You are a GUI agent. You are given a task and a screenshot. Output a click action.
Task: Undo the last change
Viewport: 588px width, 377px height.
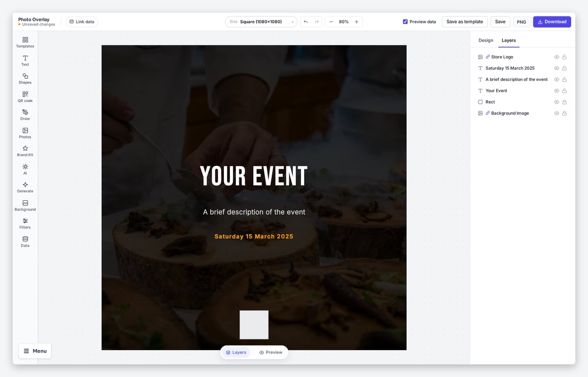pyautogui.click(x=306, y=22)
